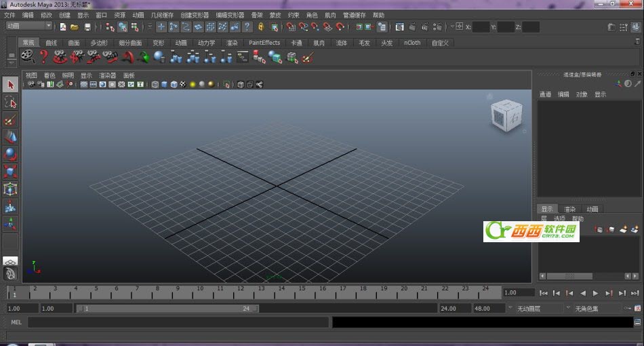Viewport: 644px width, 346px height.
Task: Open the 着色 viewport panel menu
Action: pyautogui.click(x=49, y=75)
